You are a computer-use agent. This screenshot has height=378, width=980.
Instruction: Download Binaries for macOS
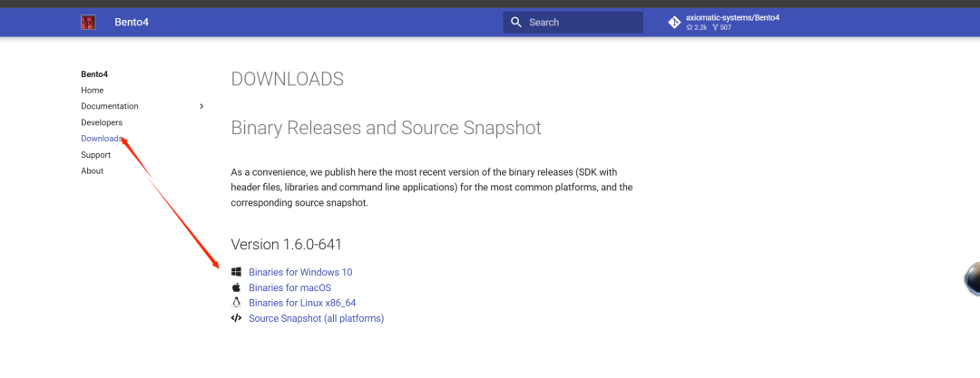(x=290, y=288)
